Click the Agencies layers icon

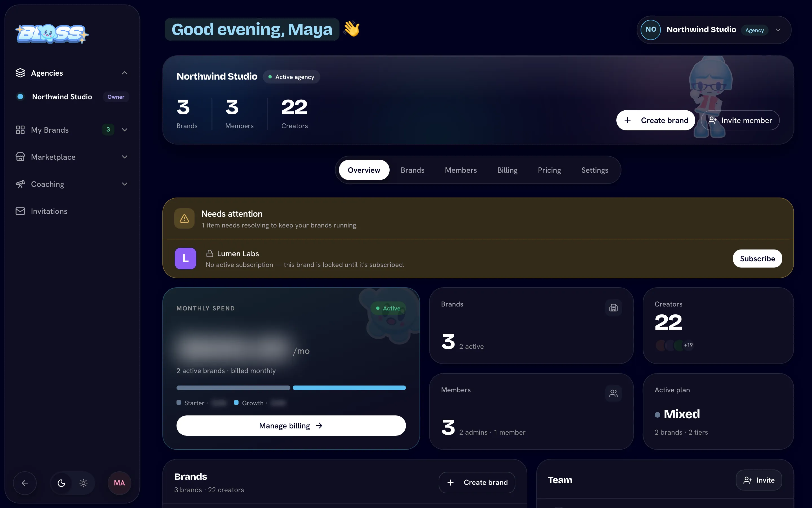(20, 73)
